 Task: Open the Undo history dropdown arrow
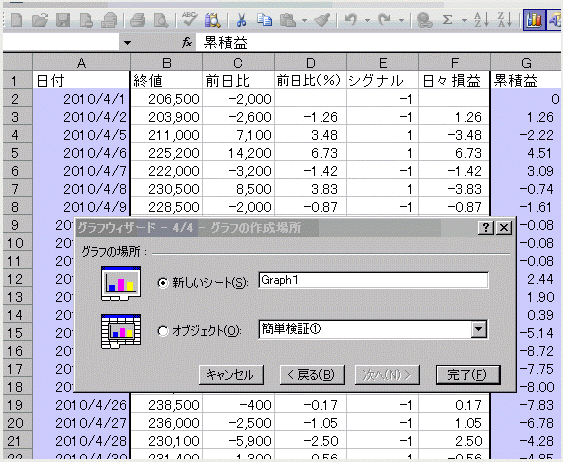point(367,20)
